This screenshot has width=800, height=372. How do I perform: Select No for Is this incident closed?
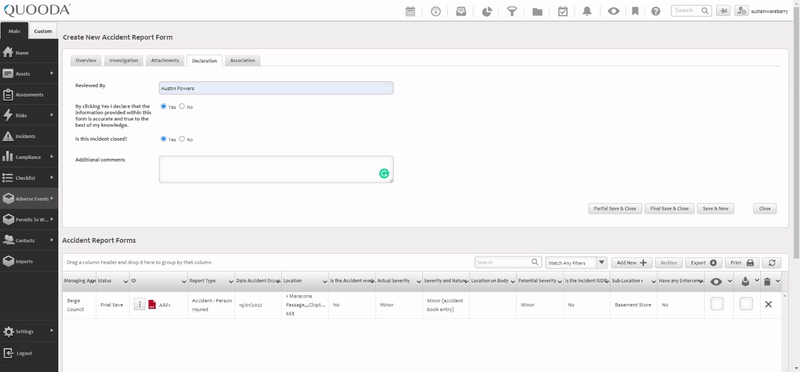pyautogui.click(x=182, y=138)
